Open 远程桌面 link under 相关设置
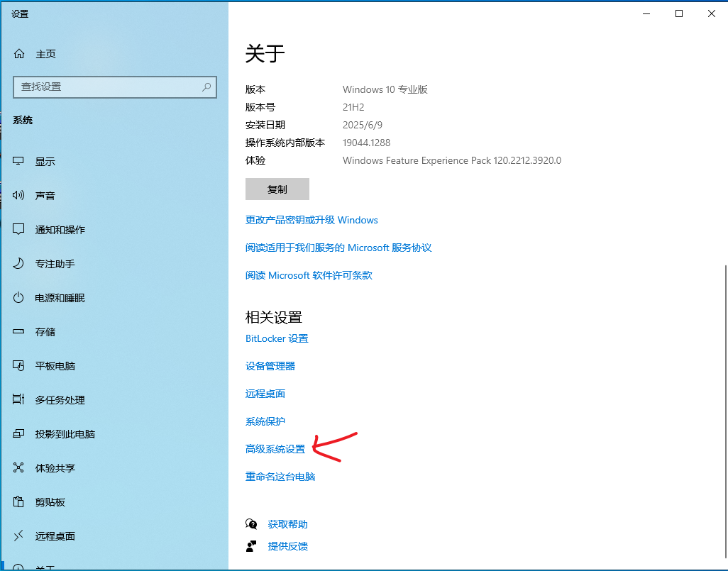 (265, 394)
